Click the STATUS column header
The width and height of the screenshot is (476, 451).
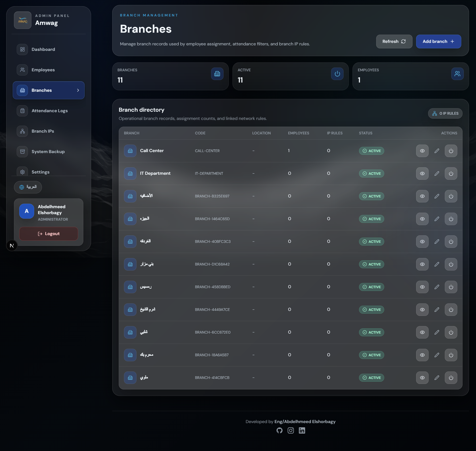(365, 133)
